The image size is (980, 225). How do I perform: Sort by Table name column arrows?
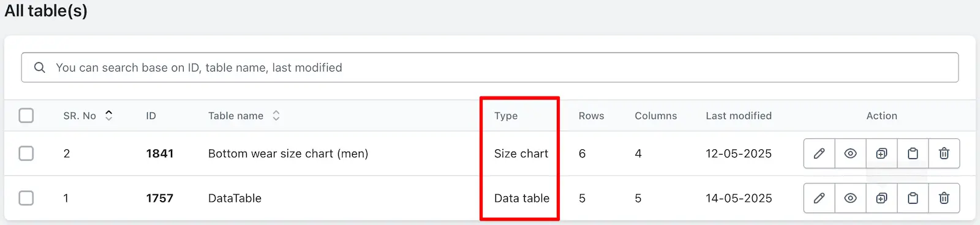tap(276, 116)
